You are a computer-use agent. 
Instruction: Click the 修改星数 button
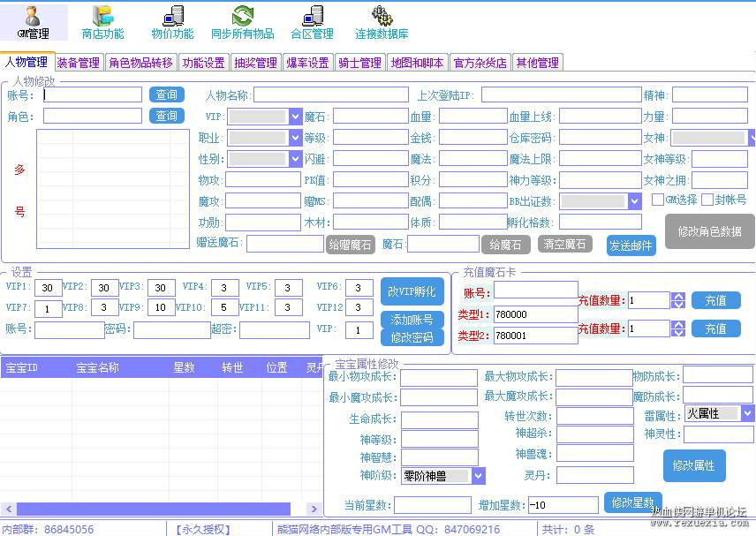[632, 502]
